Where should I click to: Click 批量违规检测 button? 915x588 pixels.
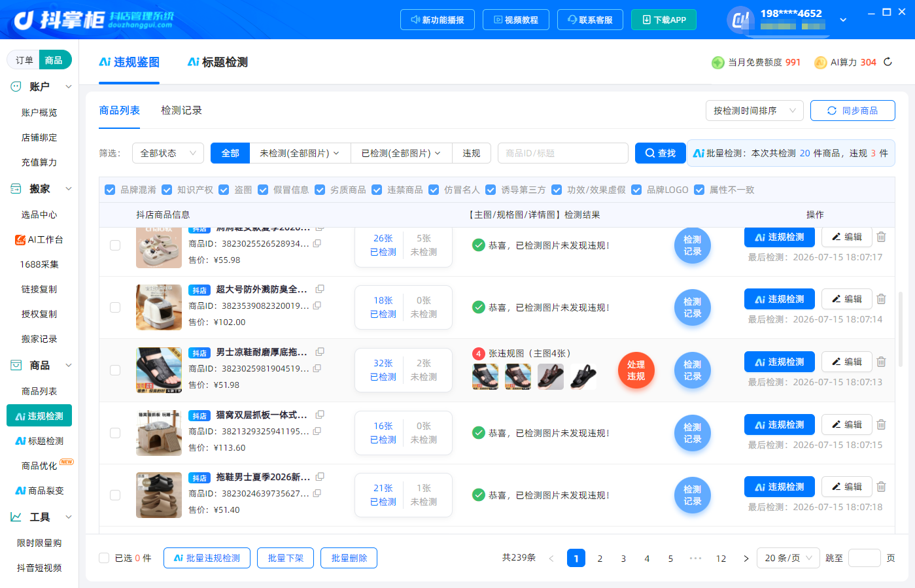click(x=207, y=558)
